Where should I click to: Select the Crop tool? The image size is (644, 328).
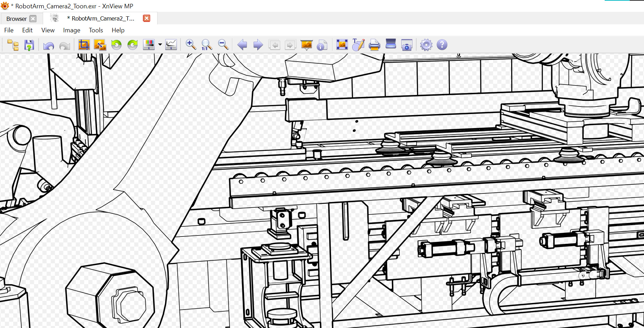[x=84, y=45]
